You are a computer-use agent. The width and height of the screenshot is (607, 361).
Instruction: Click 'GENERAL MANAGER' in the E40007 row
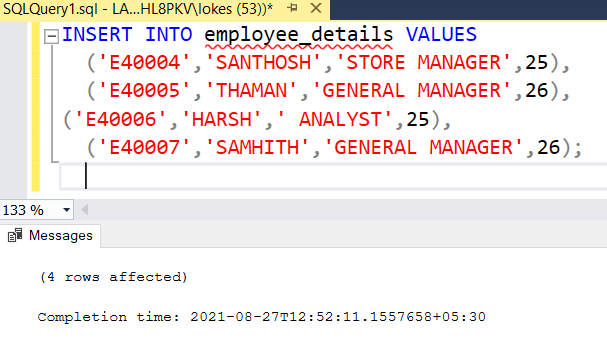(424, 147)
